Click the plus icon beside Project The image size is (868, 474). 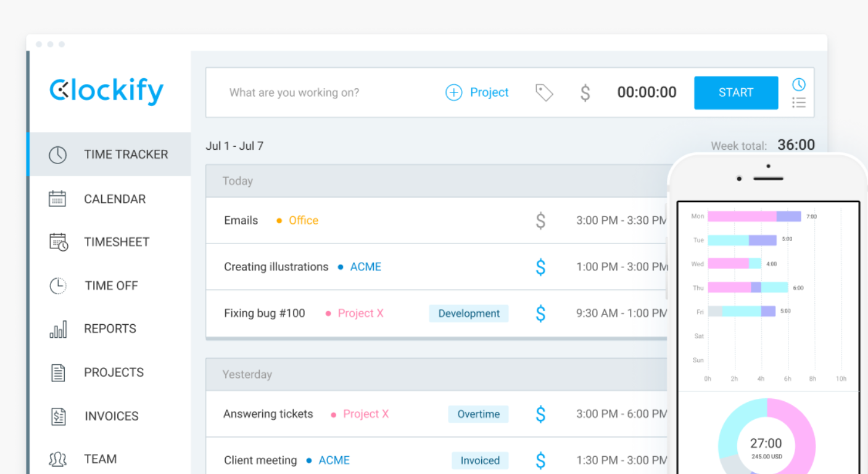(x=453, y=92)
